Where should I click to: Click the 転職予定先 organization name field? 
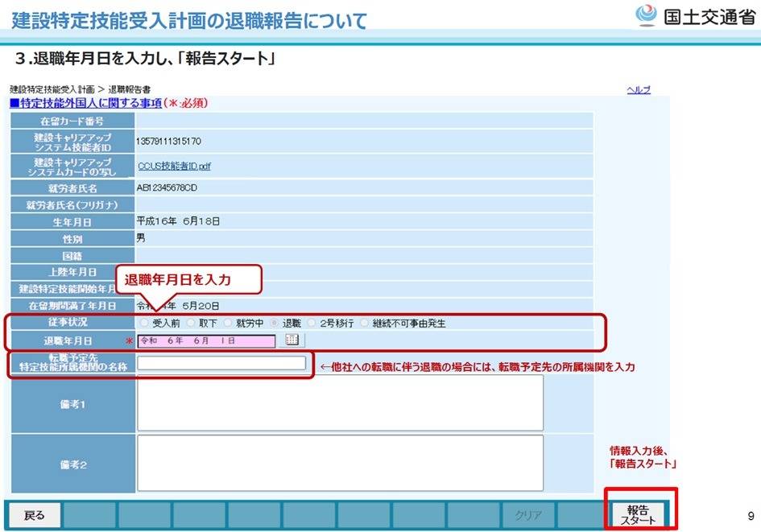pyautogui.click(x=221, y=364)
